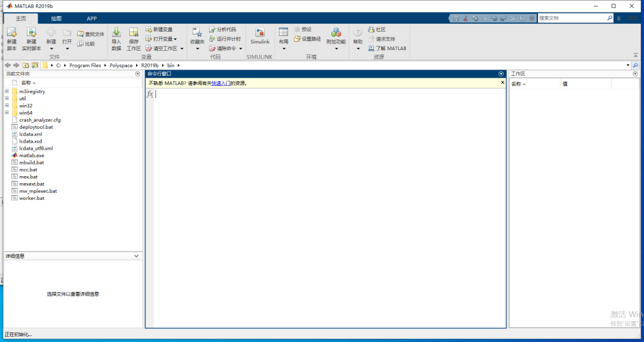Click the Getting Started (快速入门) link
Screen dimensions: 644x342
(x=221, y=83)
